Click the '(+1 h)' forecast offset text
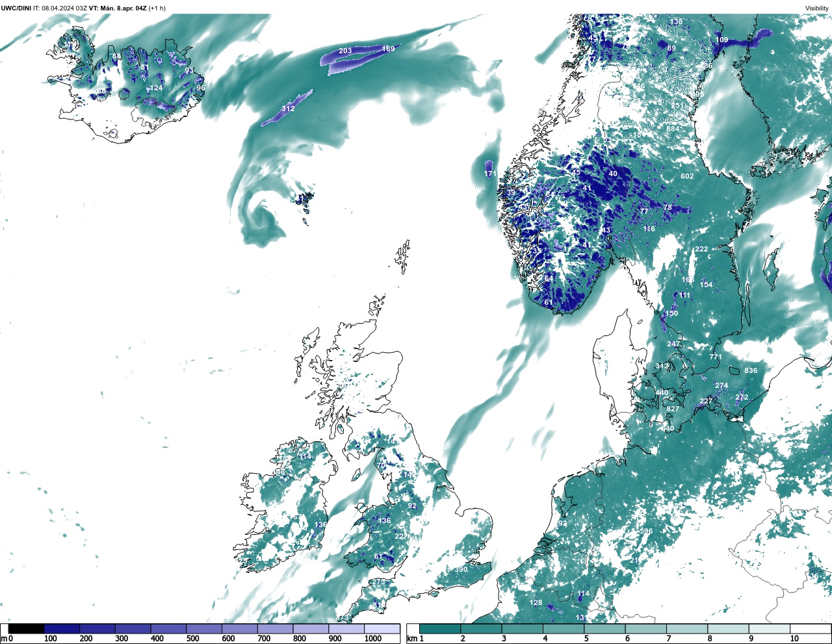Image resolution: width=832 pixels, height=644 pixels. [x=157, y=8]
